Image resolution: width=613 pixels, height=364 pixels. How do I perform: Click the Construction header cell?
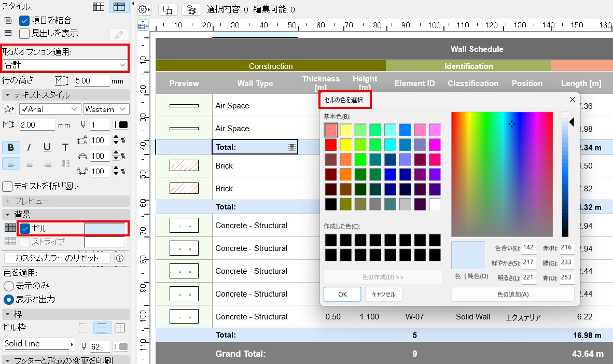pos(271,66)
